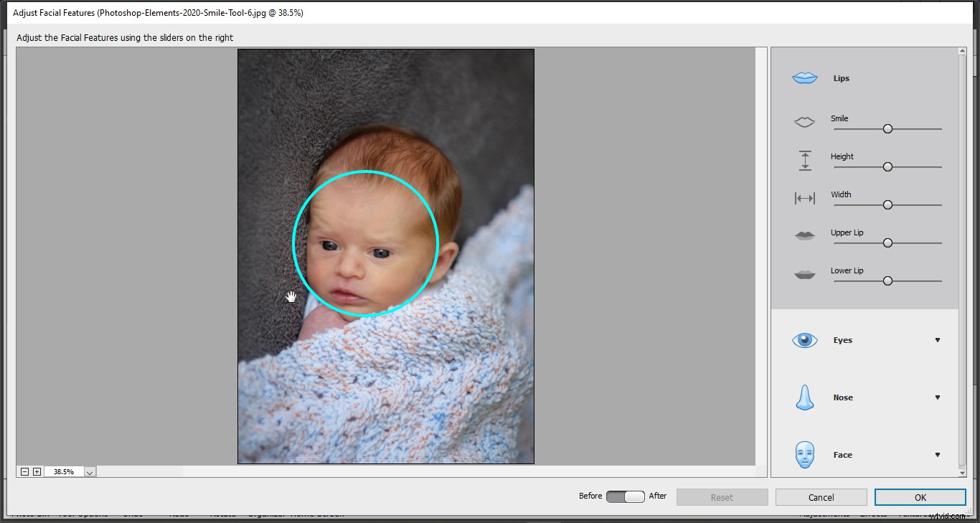
Task: Click the Upper Lip icon
Action: [x=804, y=236]
